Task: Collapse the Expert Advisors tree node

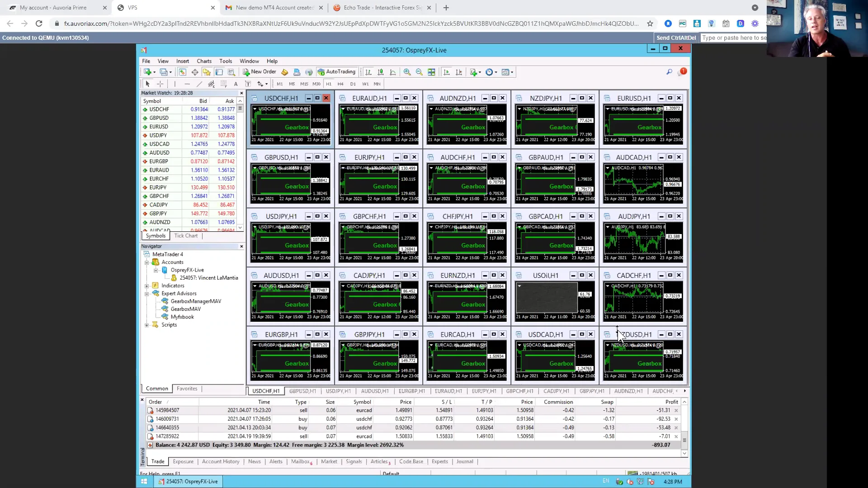Action: pyautogui.click(x=146, y=294)
